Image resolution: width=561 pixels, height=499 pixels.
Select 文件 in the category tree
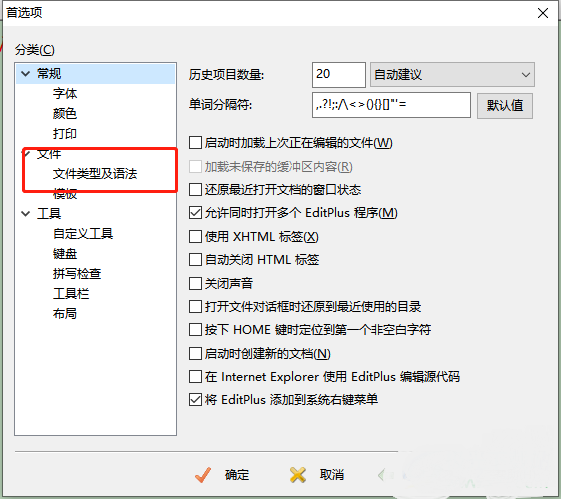(49, 154)
